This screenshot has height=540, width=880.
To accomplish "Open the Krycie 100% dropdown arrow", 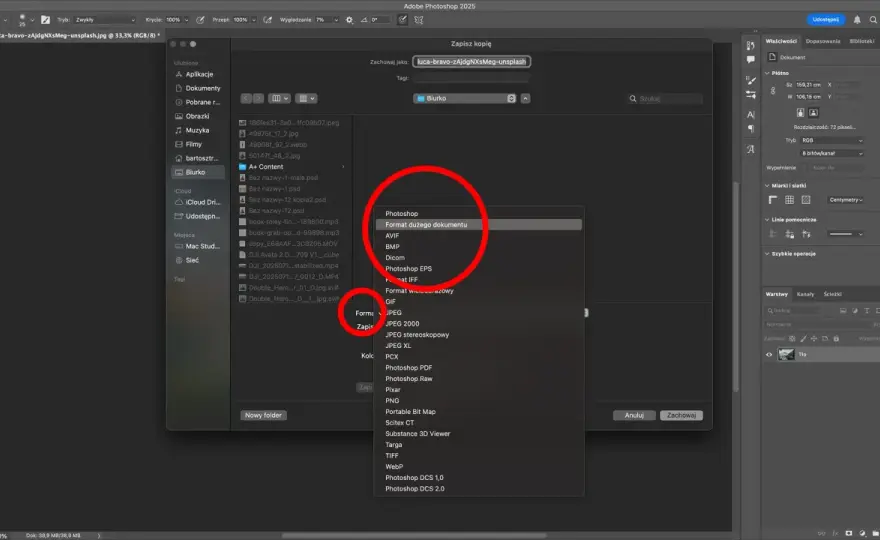I will (x=186, y=20).
